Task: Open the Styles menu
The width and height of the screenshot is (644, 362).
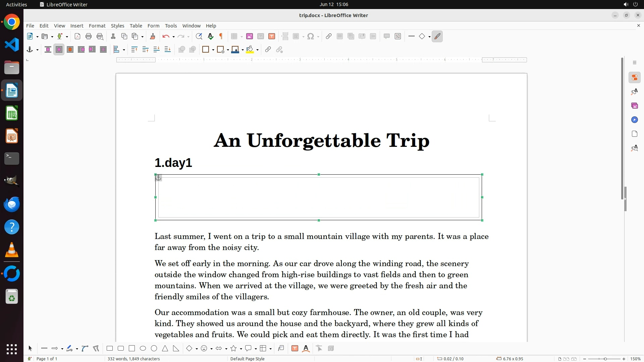Action: [x=117, y=25]
